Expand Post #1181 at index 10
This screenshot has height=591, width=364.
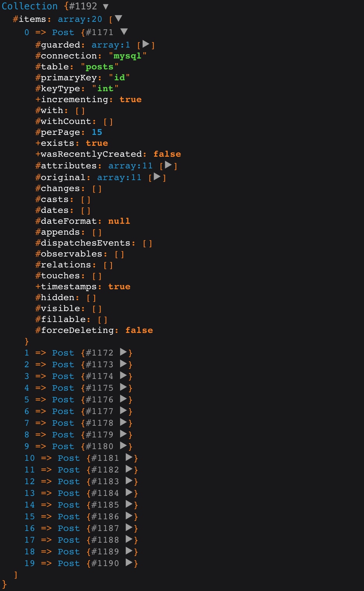click(x=129, y=457)
